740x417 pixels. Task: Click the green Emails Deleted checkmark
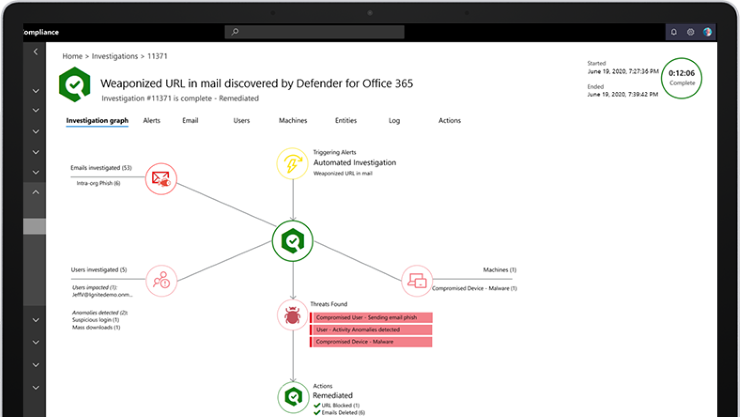(317, 412)
